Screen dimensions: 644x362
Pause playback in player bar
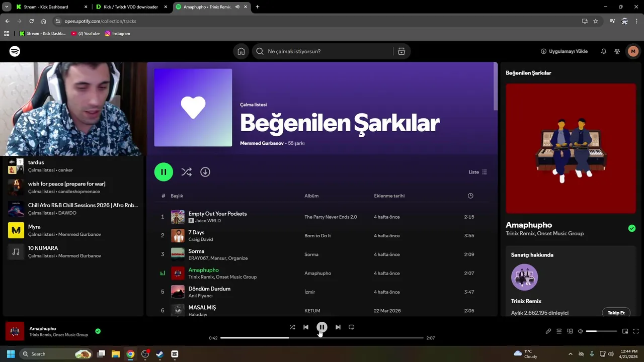(x=322, y=327)
